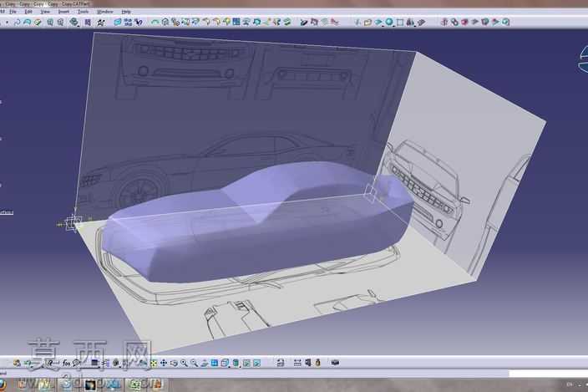Click the yellow folder-shaped icon in top toolbar
The height and width of the screenshot is (392, 588).
(x=367, y=23)
